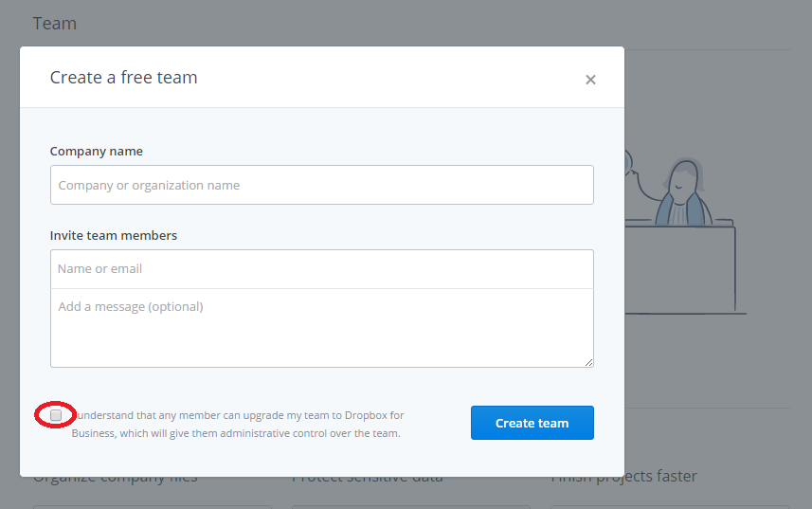Click the Name or email invite field
Viewport: 812px width, 509px height.
(321, 269)
